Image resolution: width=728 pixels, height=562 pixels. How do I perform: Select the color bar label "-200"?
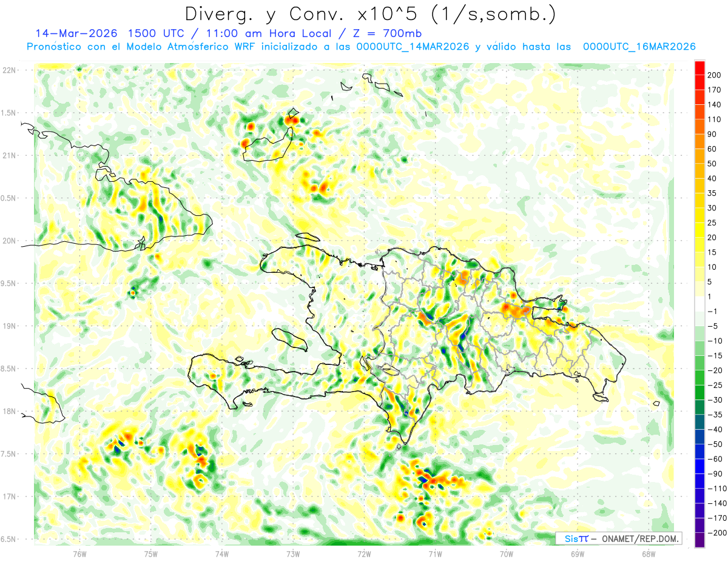[x=716, y=533]
